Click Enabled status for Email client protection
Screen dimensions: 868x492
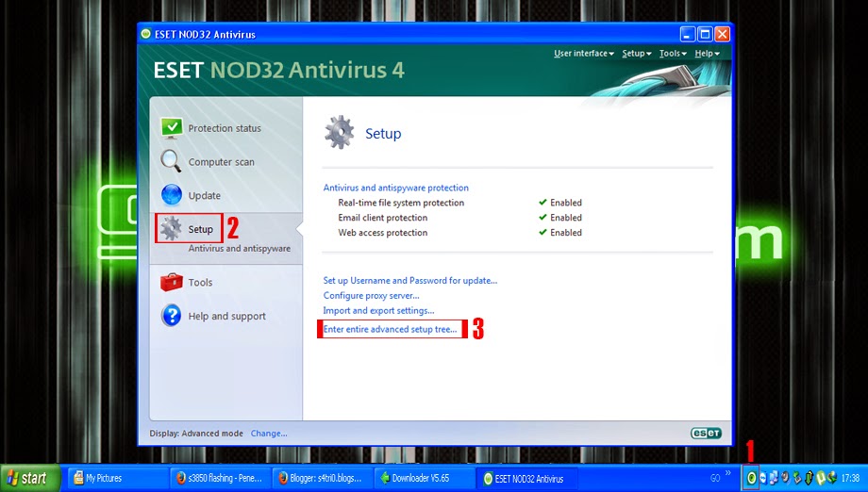pos(560,218)
